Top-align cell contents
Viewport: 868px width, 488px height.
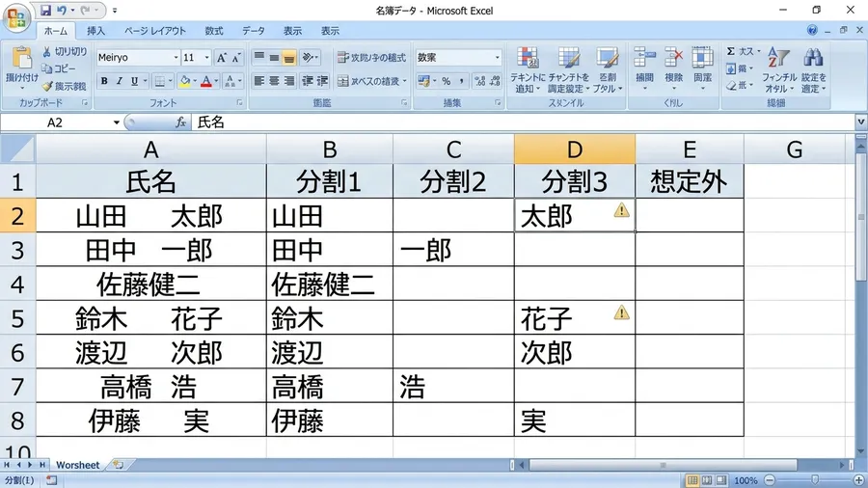pos(258,57)
